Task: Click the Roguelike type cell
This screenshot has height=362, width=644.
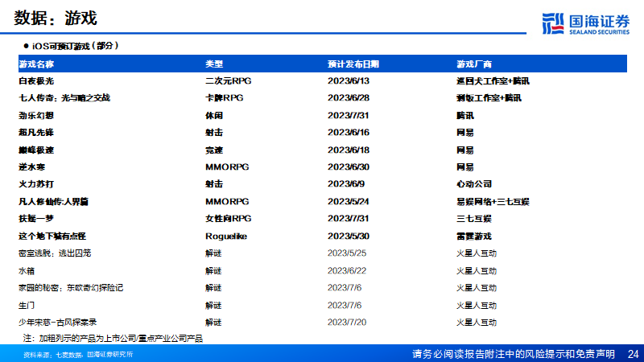Action: coord(226,236)
